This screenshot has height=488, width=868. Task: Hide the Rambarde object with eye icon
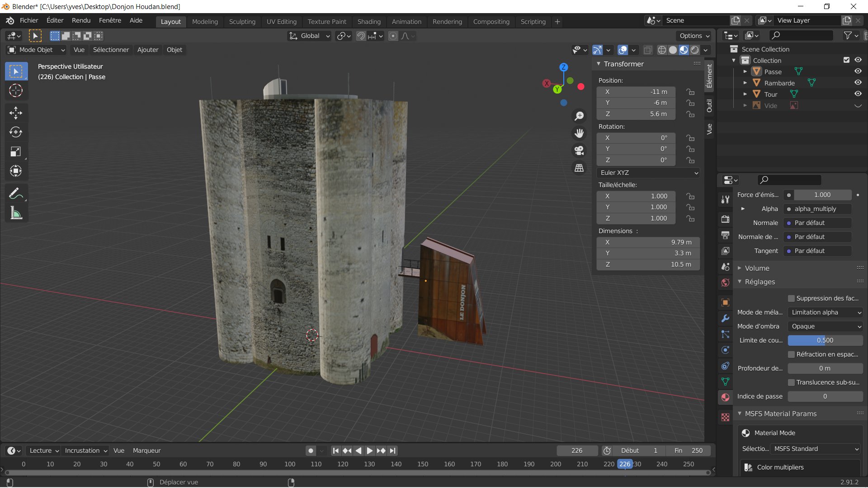(x=858, y=82)
